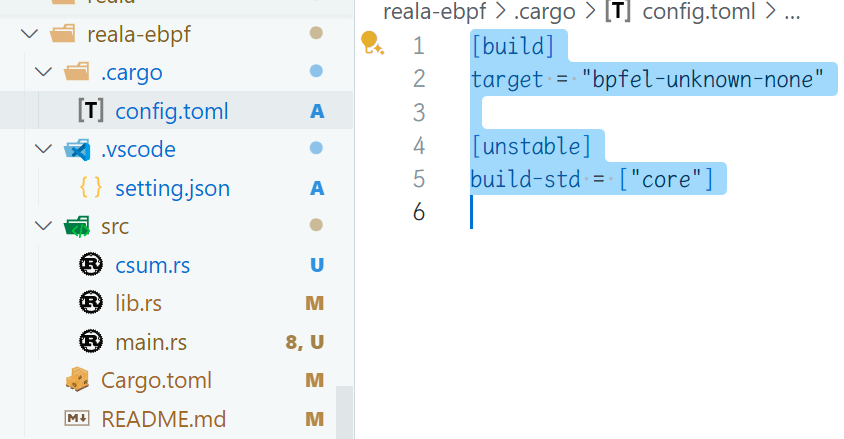Viewport: 844px width, 439px height.
Task: Click the VS Code icon on .vscode folder
Action: click(x=77, y=150)
